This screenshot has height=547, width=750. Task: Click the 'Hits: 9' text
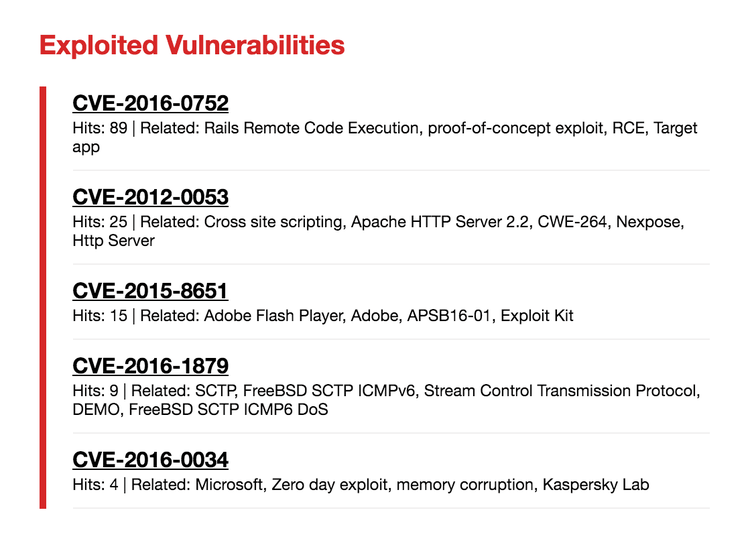coord(97,391)
